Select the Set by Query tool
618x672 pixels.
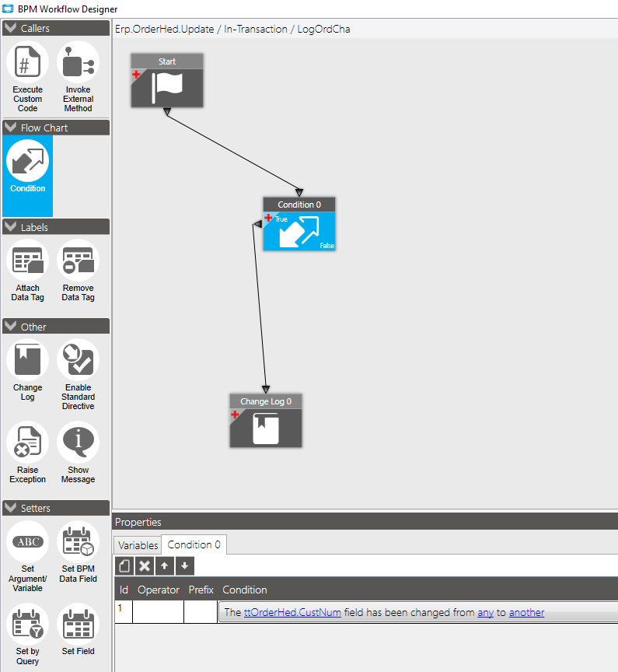point(27,635)
